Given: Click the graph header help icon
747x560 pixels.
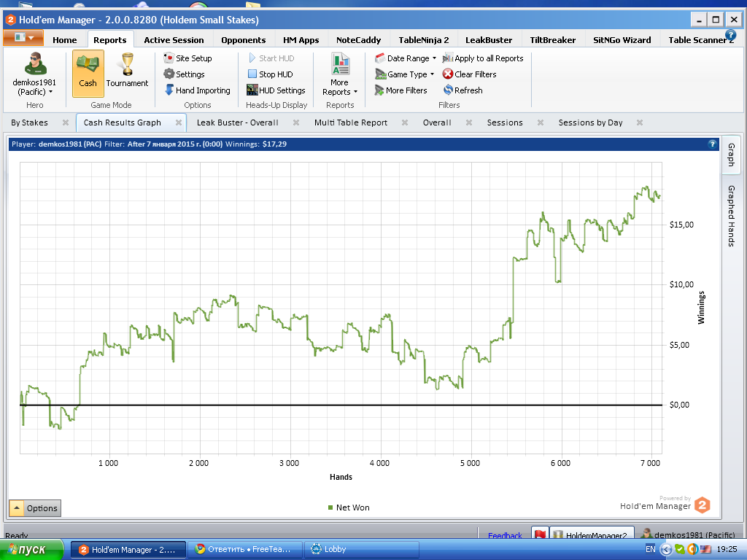Looking at the screenshot, I should coord(712,144).
